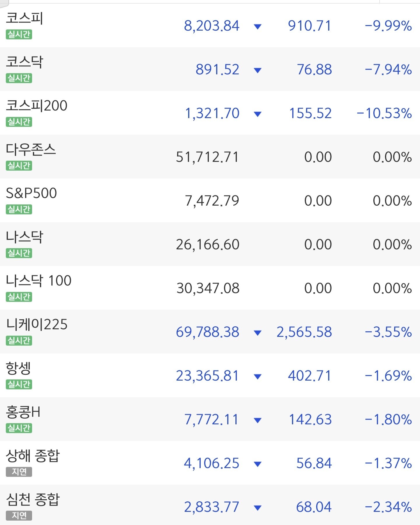The width and height of the screenshot is (420, 525).
Task: Click the 지연 badge under 상해 종합
Action: 19,472
